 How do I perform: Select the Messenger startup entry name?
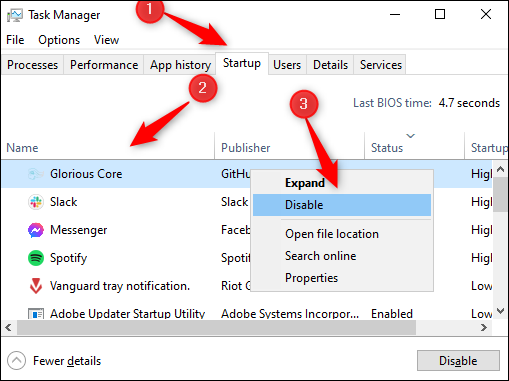click(x=79, y=230)
